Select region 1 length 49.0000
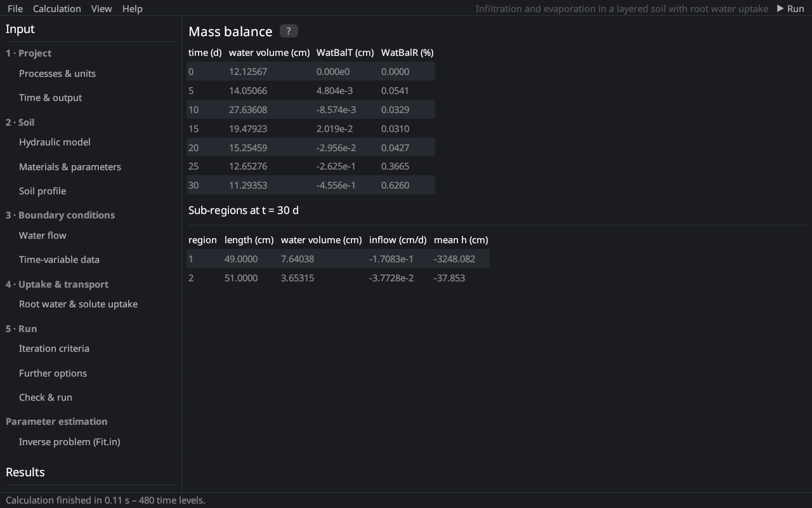The height and width of the screenshot is (508, 812). 241,259
